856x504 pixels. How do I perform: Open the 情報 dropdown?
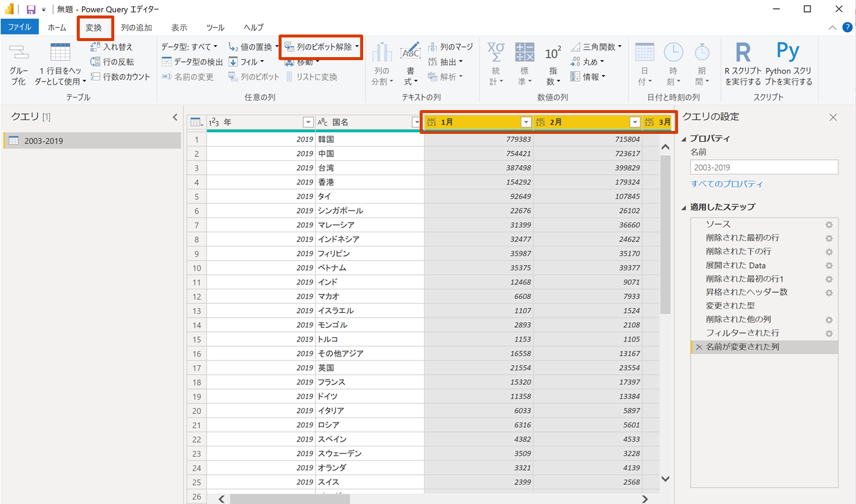[x=588, y=76]
